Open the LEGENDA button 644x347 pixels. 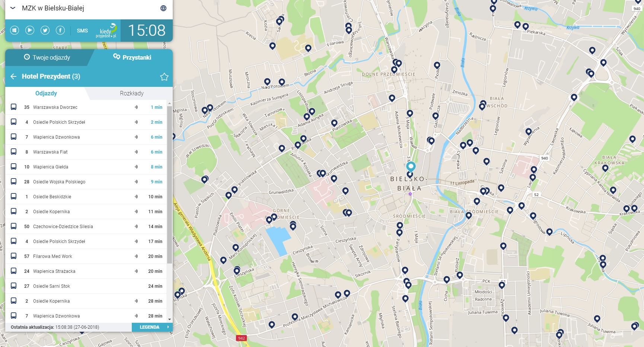(x=152, y=327)
